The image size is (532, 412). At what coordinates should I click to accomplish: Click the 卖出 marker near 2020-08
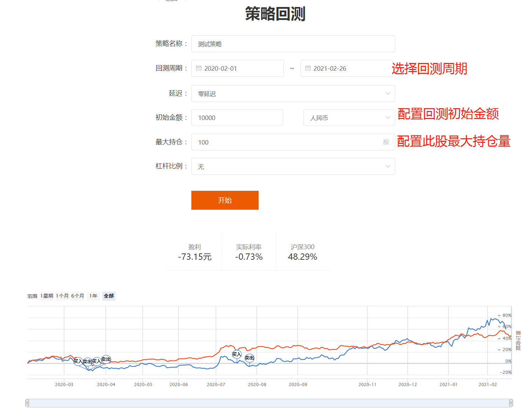click(x=249, y=358)
